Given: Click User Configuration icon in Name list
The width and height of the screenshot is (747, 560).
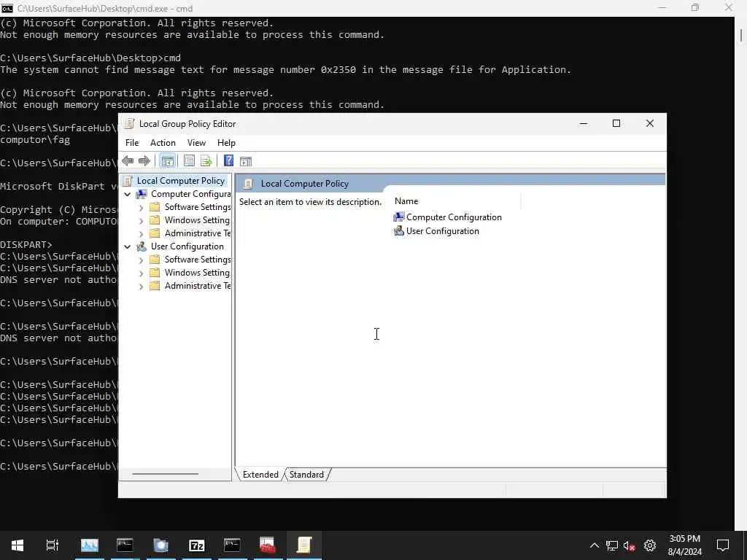Looking at the screenshot, I should point(399,231).
